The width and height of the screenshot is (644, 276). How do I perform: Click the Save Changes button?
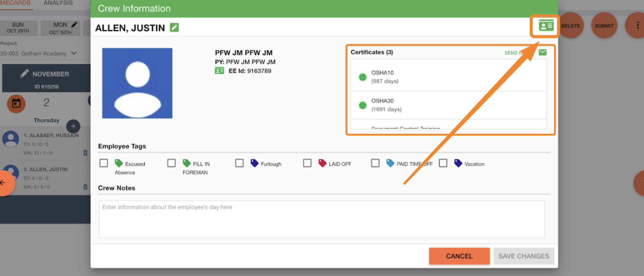click(x=524, y=256)
